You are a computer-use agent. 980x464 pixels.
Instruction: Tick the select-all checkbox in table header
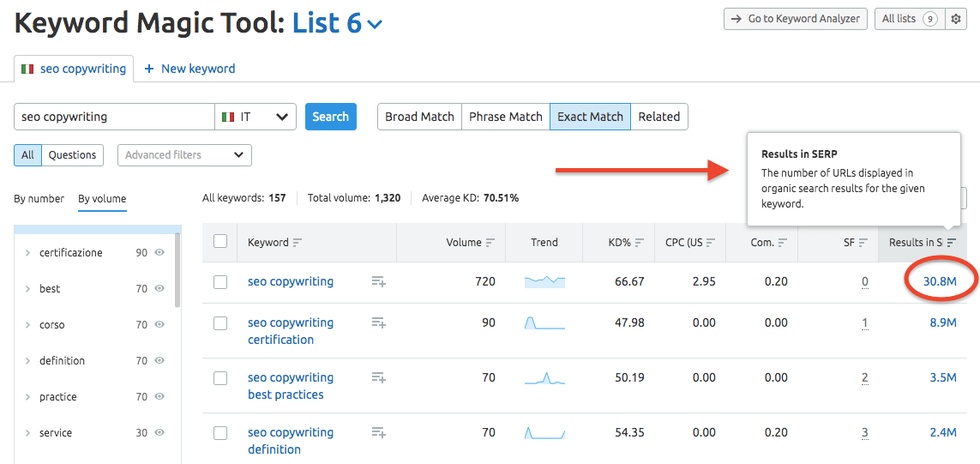tap(220, 241)
